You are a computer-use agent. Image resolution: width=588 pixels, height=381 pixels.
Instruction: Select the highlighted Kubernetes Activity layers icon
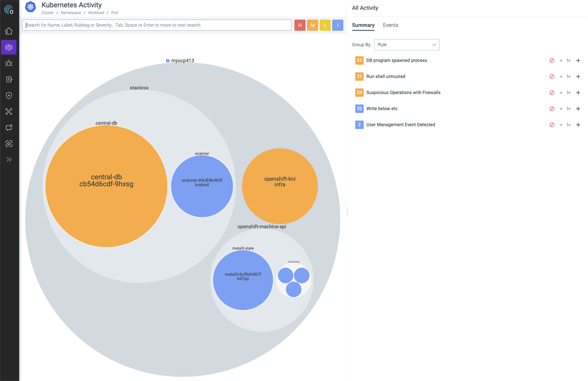8,48
